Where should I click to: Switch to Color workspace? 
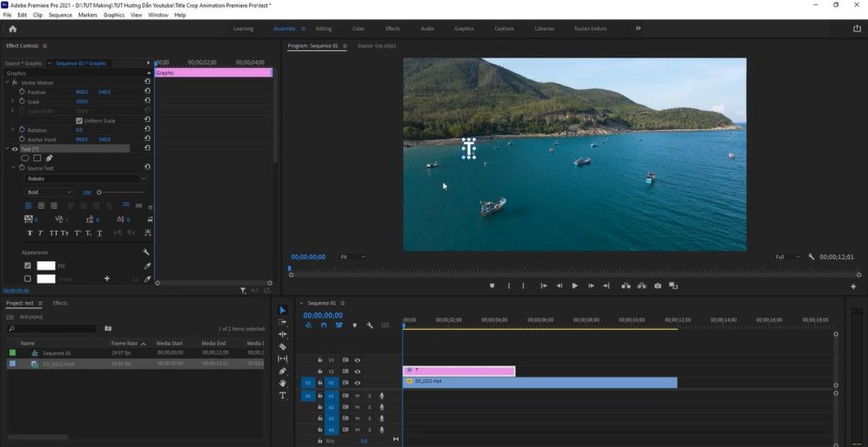[x=359, y=29]
